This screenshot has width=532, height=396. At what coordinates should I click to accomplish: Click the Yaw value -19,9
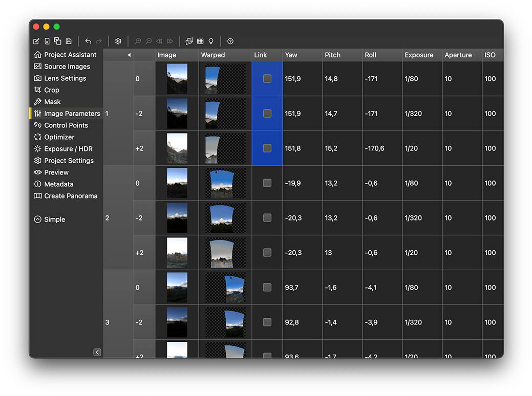293,183
